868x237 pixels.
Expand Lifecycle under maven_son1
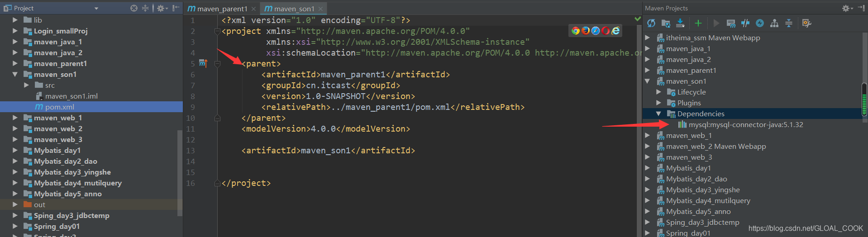point(658,92)
